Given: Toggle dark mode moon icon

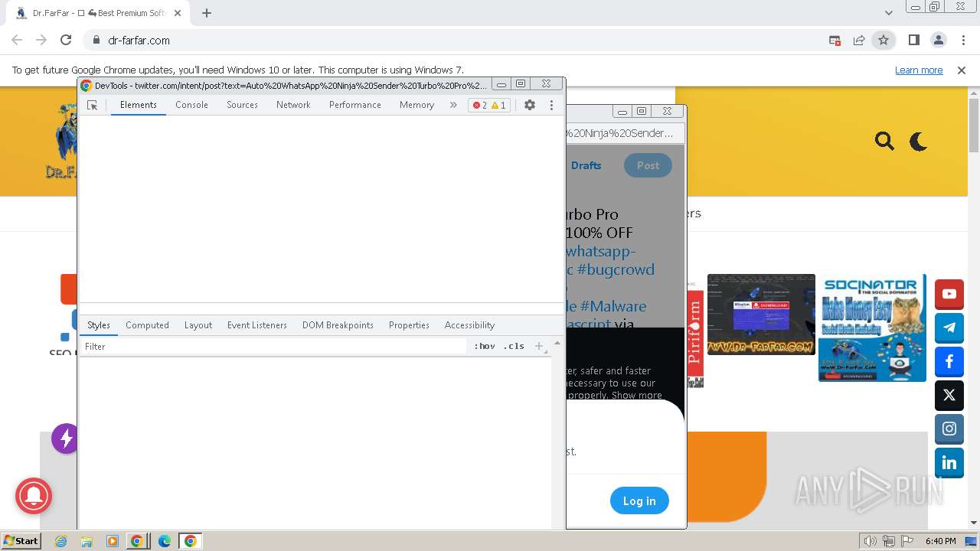Looking at the screenshot, I should [919, 141].
